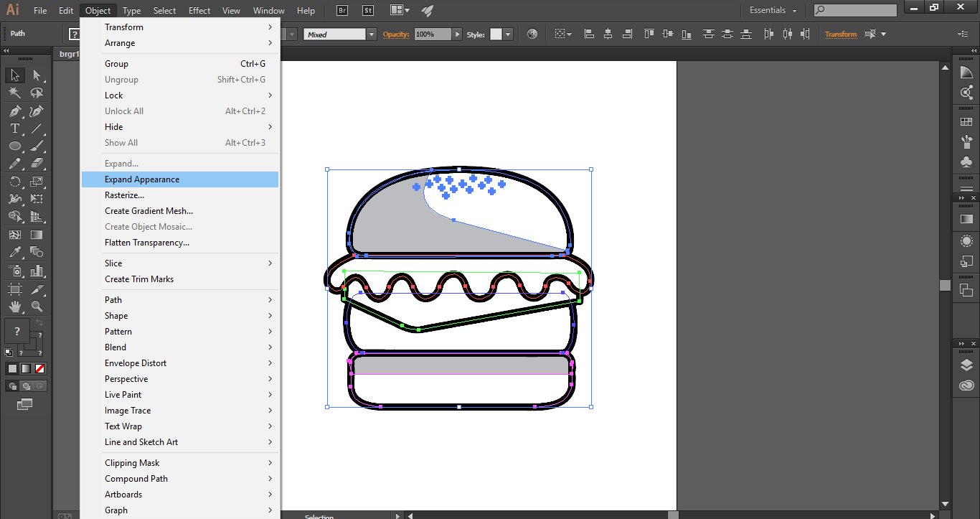Open the Symbols panel club icon
980x519 pixels.
pos(966,162)
